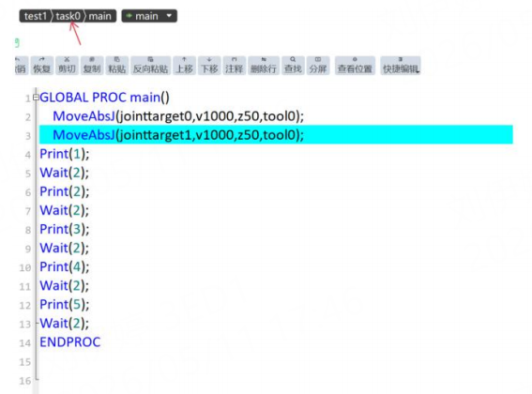
Task: Move line up with 上移
Action: click(x=184, y=66)
